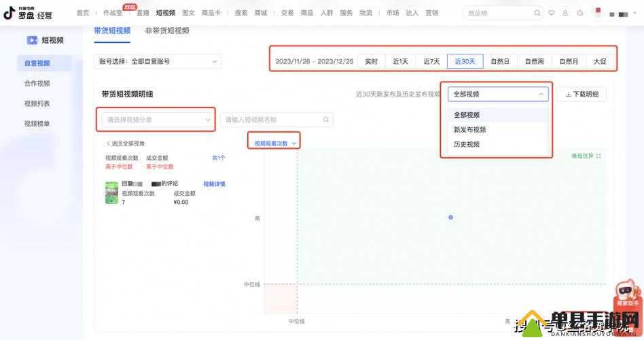This screenshot has width=644, height=340.
Task: Open the 视频观看次数 metric dropdown
Action: click(274, 143)
